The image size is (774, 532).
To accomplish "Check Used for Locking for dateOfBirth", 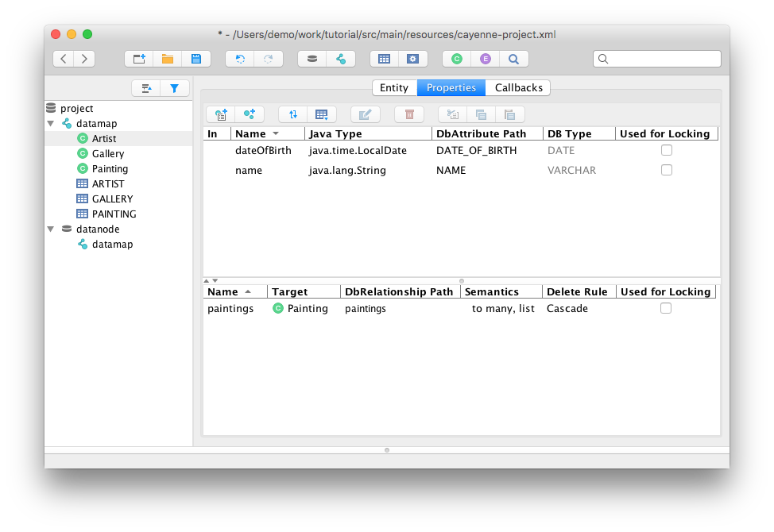I will (x=667, y=150).
